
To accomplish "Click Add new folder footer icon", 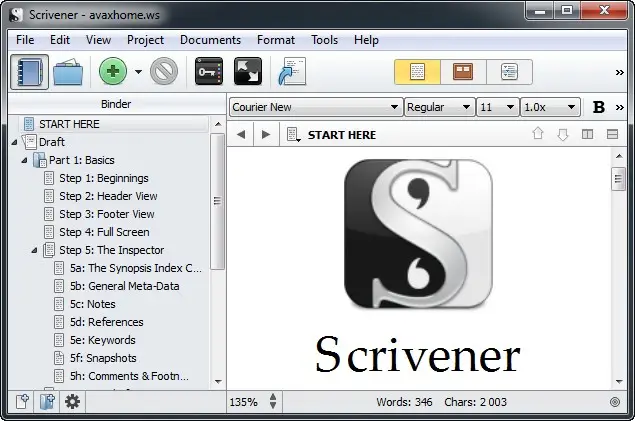I will click(x=47, y=402).
